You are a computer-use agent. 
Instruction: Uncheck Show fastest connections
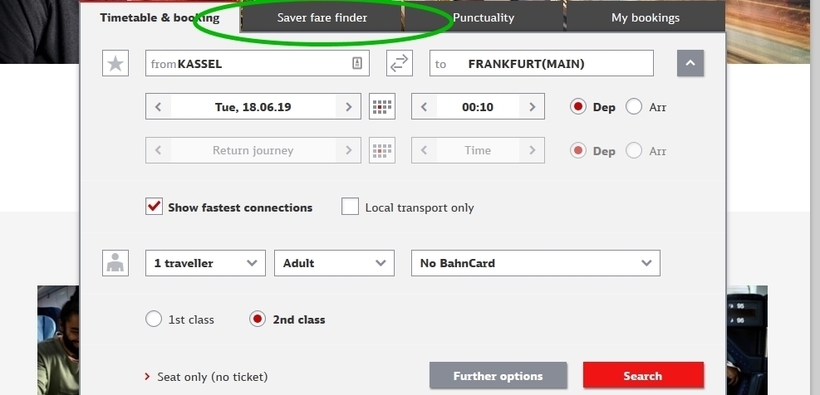point(154,207)
